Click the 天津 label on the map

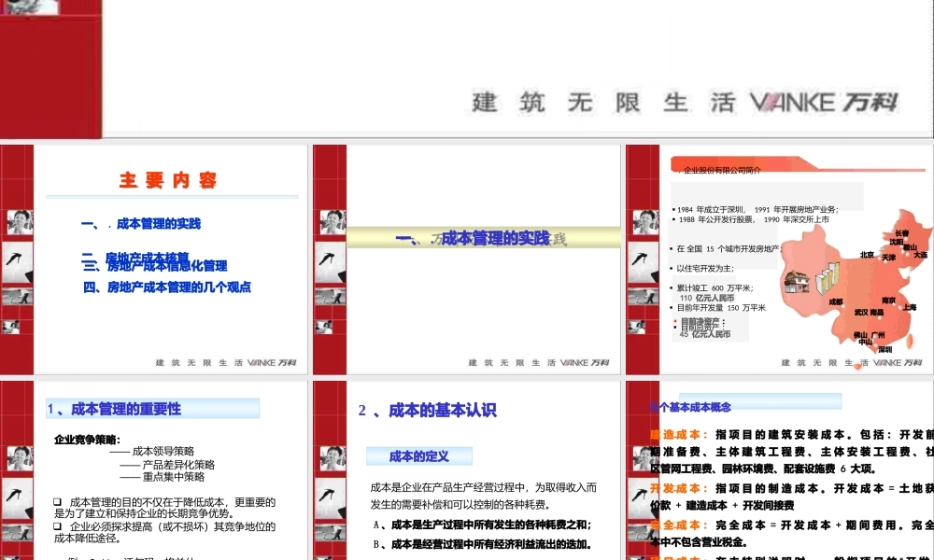pyautogui.click(x=889, y=258)
